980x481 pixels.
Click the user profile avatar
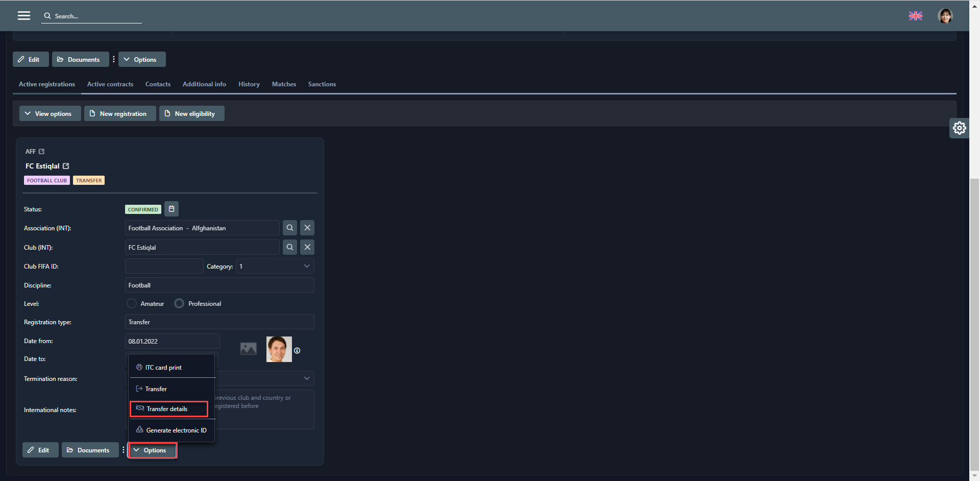(945, 16)
